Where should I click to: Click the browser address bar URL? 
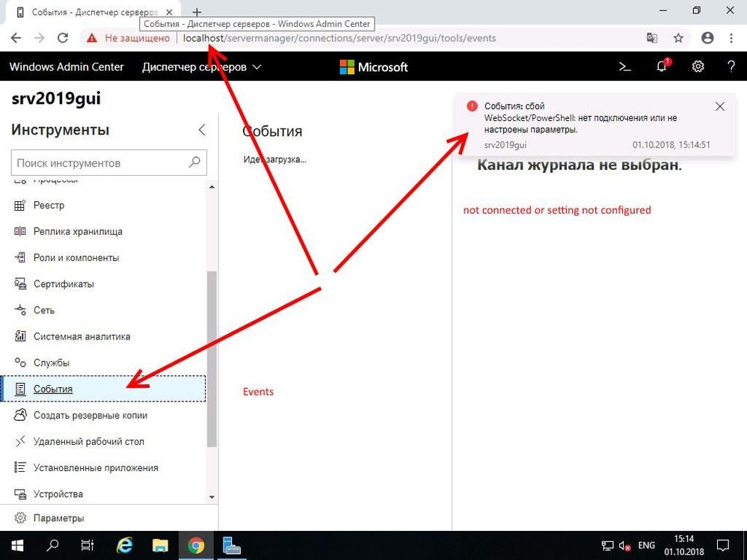339,38
